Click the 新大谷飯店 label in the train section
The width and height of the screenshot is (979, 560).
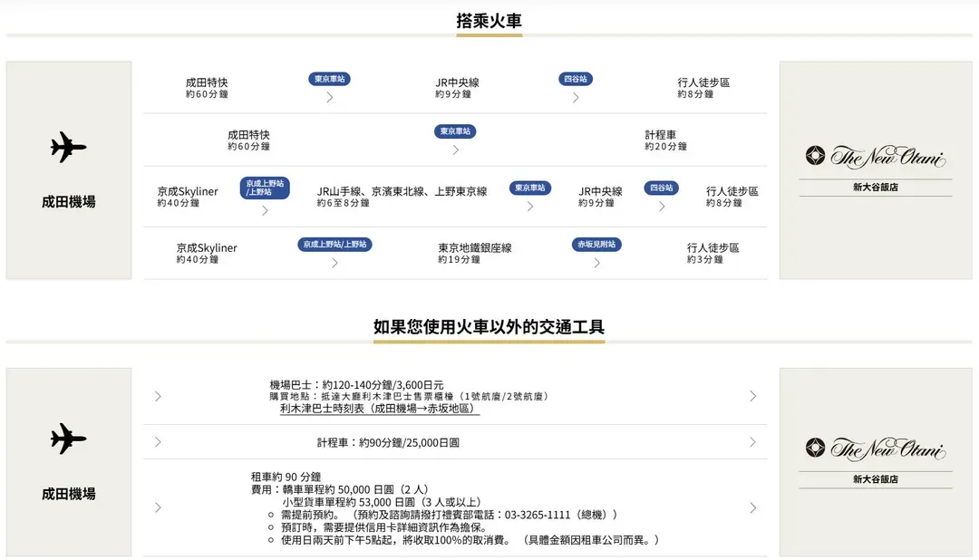[x=875, y=188]
